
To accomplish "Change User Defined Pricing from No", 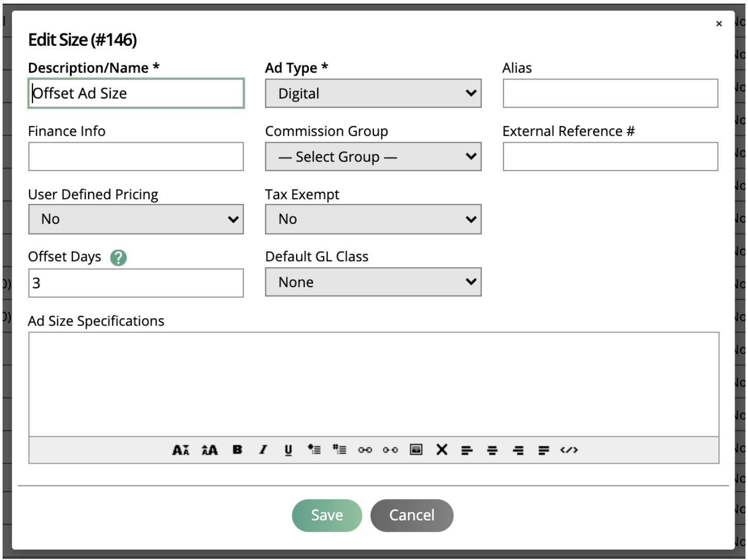I will click(x=136, y=219).
